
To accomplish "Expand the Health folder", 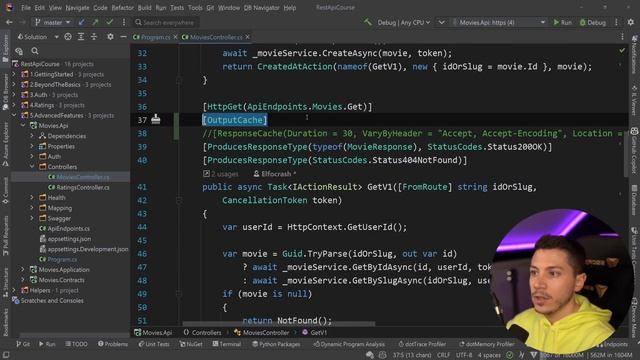I will 32,198.
